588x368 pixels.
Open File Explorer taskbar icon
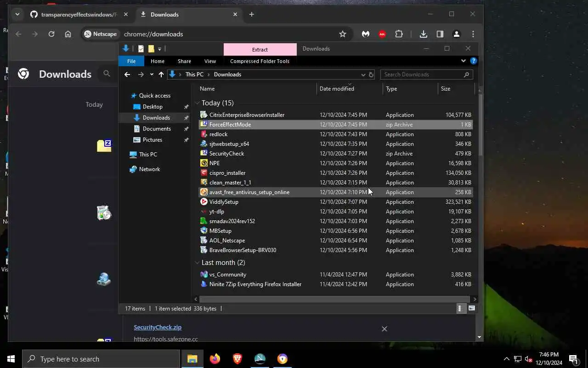point(192,359)
